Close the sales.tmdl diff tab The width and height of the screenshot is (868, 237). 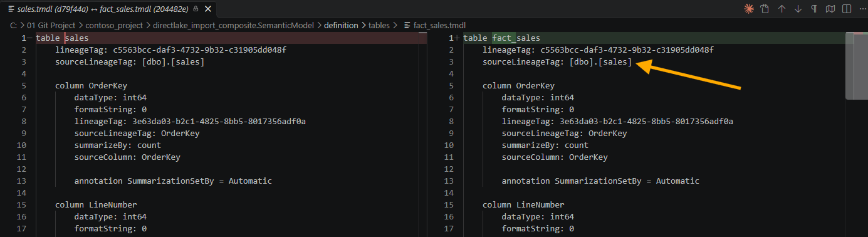tap(207, 9)
